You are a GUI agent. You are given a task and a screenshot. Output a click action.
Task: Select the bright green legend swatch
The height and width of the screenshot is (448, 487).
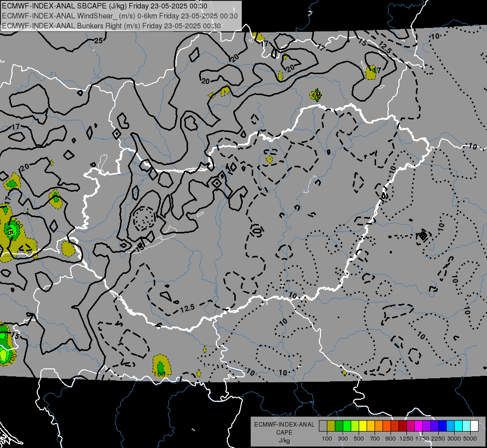point(347,426)
